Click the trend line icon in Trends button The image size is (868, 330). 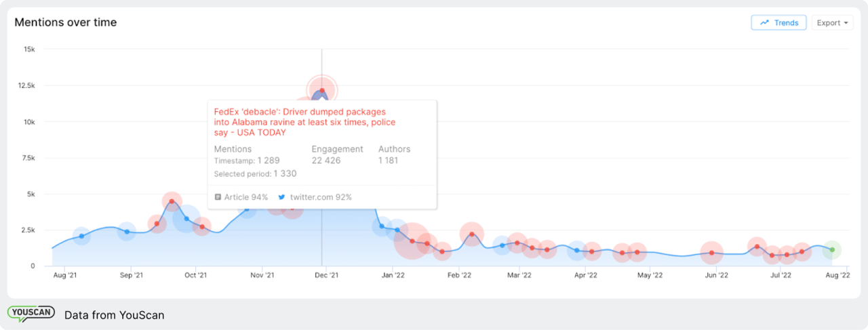coord(764,22)
